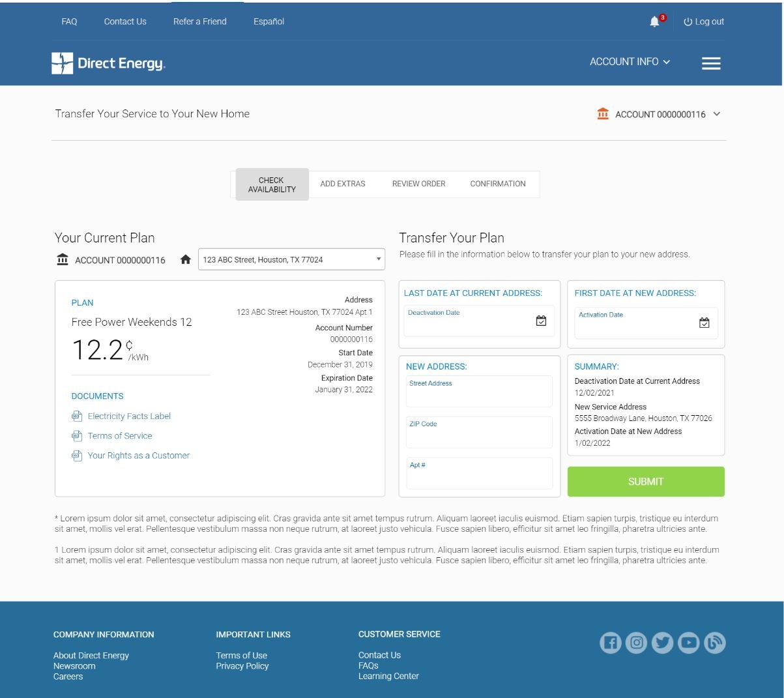
Task: Open the FAQs footer link
Action: click(x=368, y=665)
